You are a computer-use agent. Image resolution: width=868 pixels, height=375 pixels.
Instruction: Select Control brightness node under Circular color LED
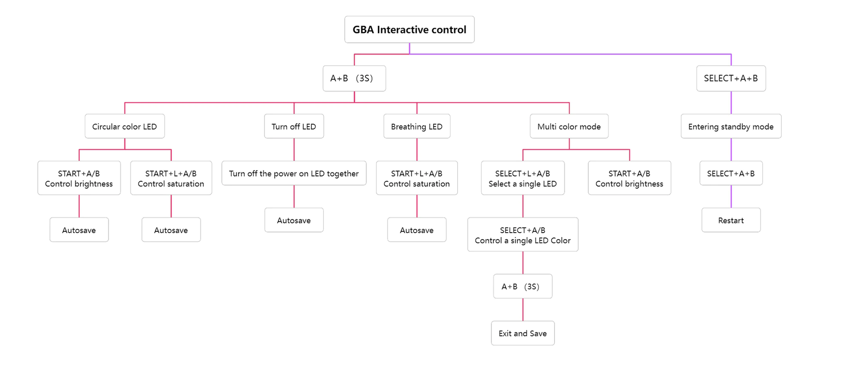(x=79, y=178)
